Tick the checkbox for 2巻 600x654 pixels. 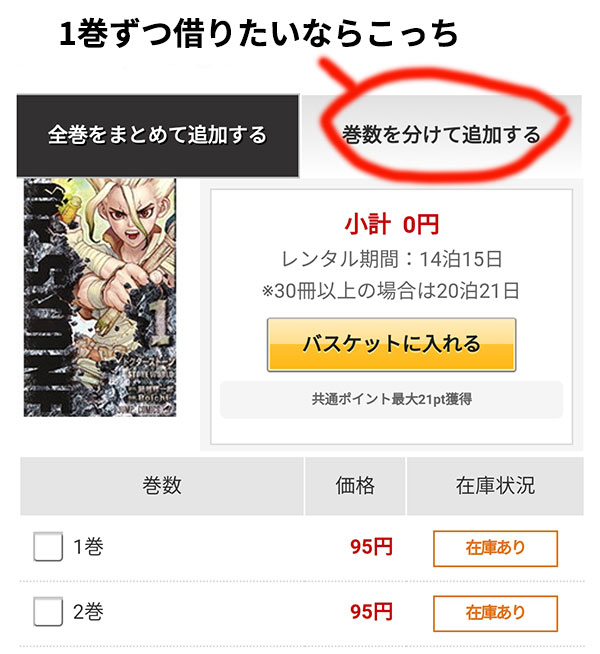click(x=48, y=611)
